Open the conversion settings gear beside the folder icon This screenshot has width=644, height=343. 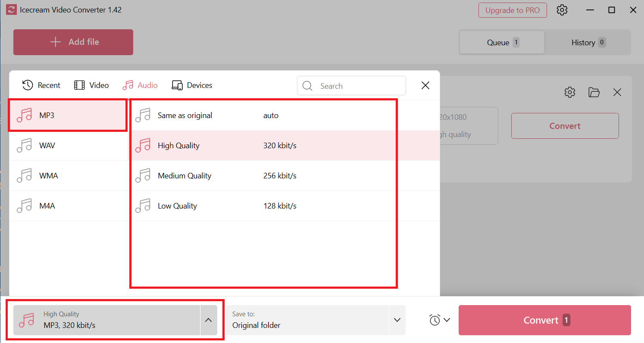point(569,92)
